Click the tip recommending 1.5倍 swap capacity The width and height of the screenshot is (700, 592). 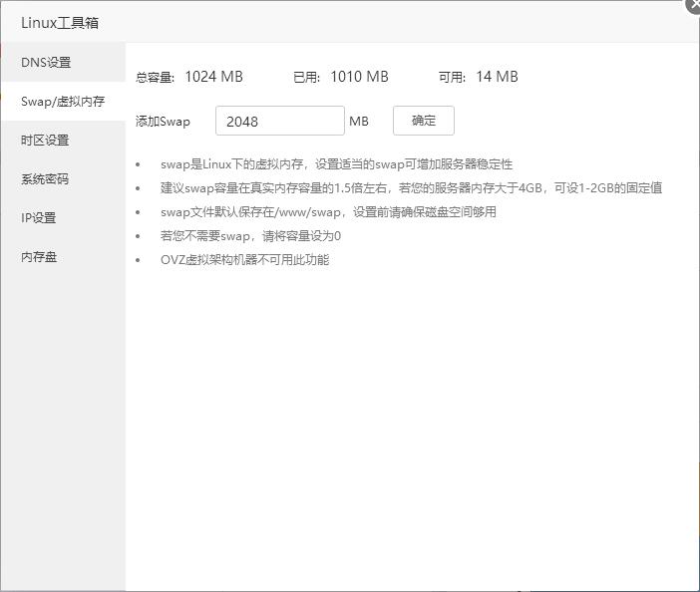(411, 188)
